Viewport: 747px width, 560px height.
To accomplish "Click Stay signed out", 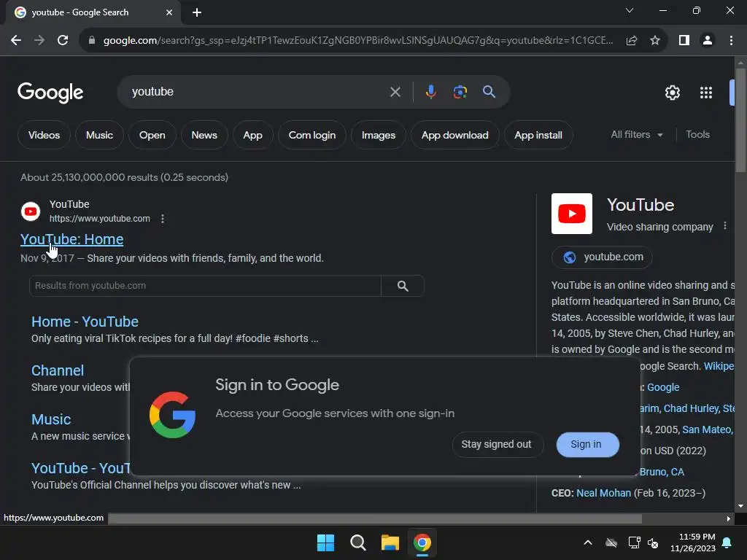I will point(496,444).
